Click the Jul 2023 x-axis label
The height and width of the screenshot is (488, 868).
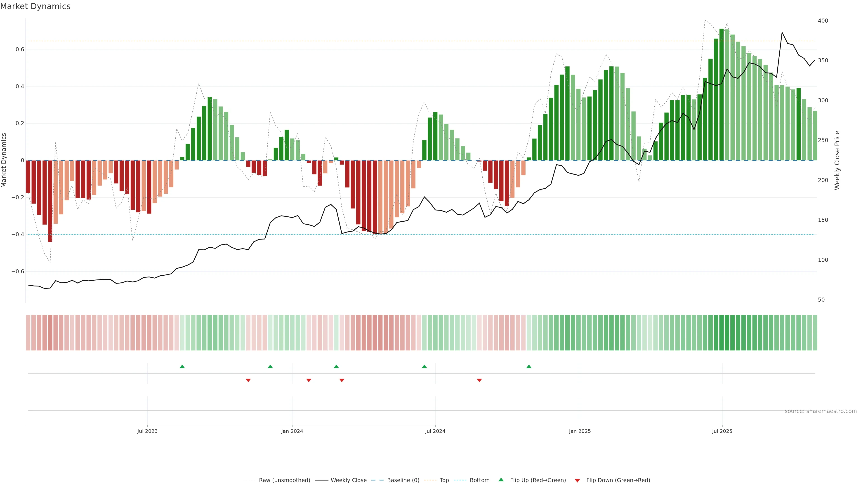point(147,431)
